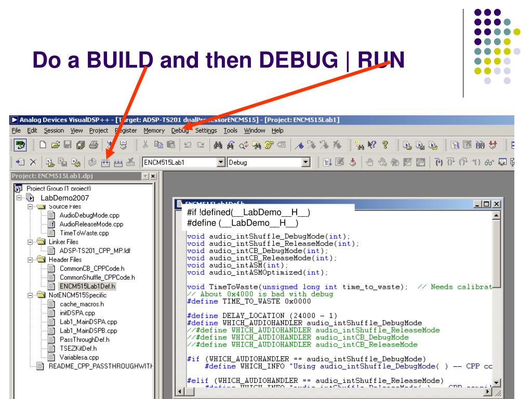Open the Settings menu
The image size is (532, 399).
click(206, 130)
